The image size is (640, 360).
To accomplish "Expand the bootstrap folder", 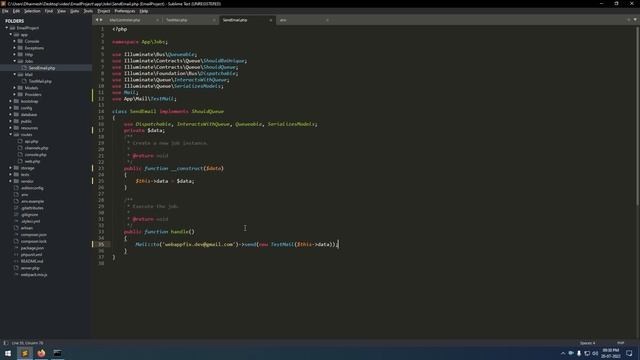I will tap(11, 101).
